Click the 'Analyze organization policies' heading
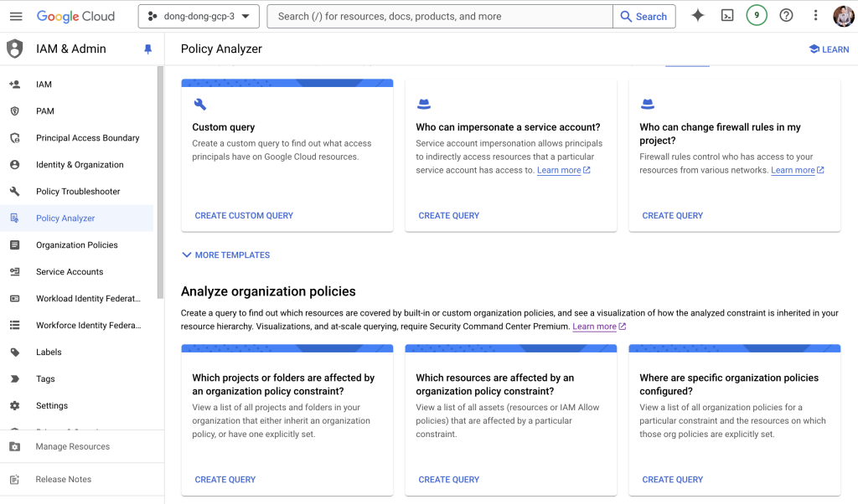The image size is (858, 504). [x=268, y=291]
